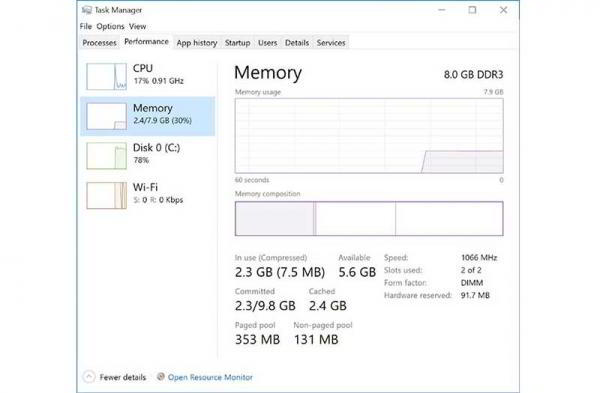This screenshot has height=393, width=600.
Task: Switch to the Services tab
Action: point(331,43)
